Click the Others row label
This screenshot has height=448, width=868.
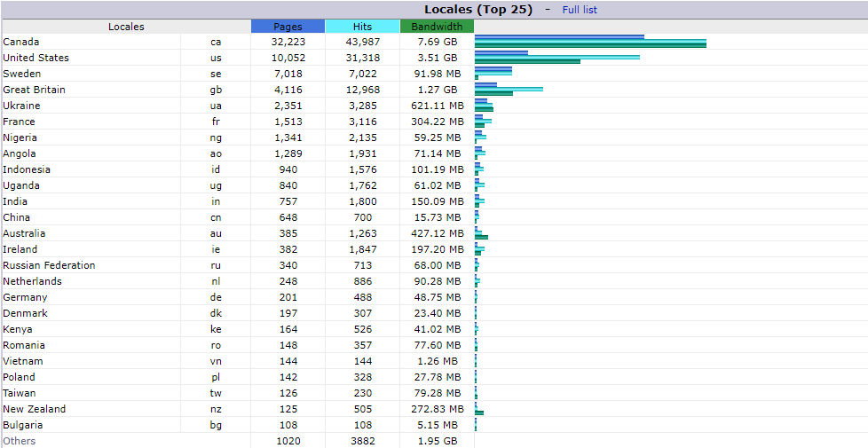coord(20,441)
